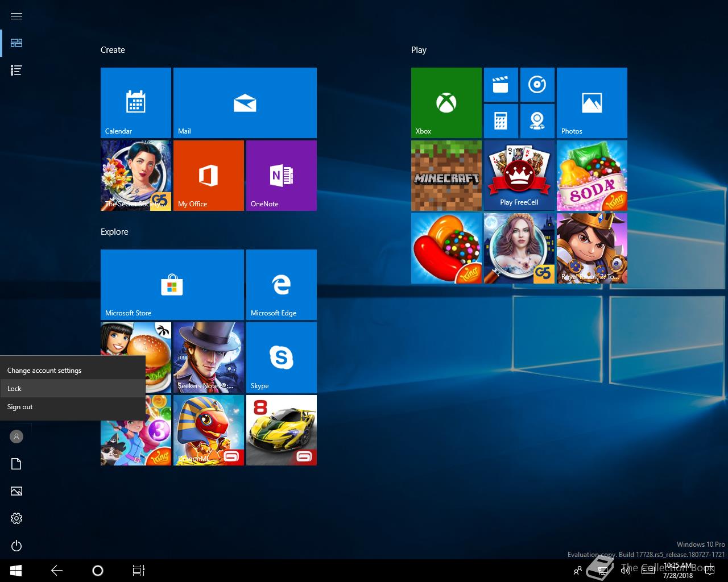The image size is (728, 582).
Task: Open Cortana from the taskbar circle
Action: tap(98, 571)
